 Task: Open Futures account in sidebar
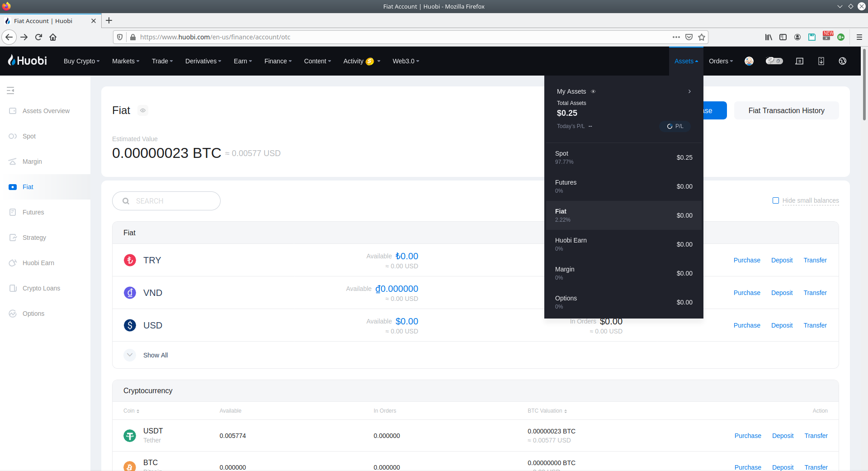coord(33,212)
